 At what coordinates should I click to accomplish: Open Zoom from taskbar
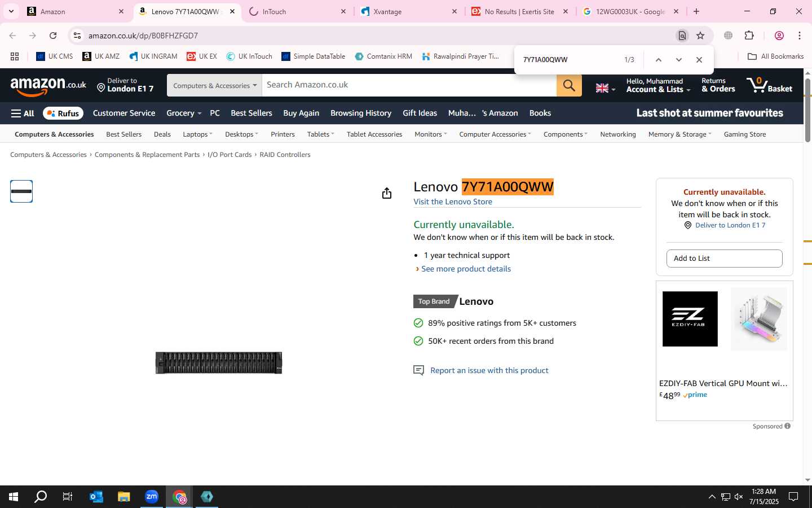pos(152,497)
